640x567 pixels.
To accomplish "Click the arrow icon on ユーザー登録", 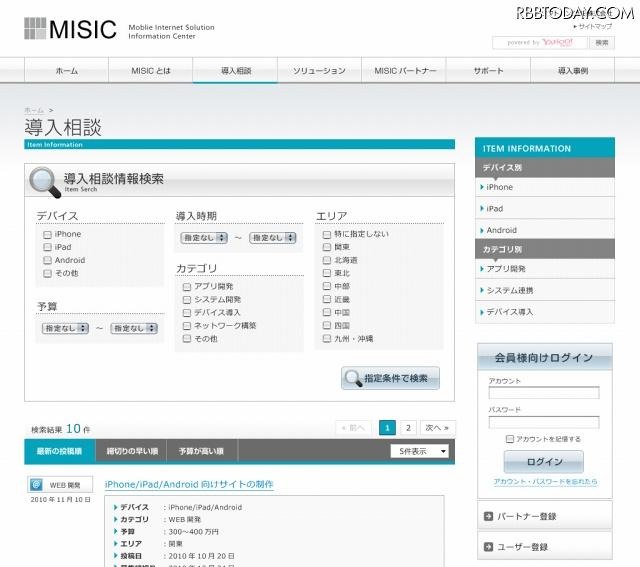I will (488, 547).
